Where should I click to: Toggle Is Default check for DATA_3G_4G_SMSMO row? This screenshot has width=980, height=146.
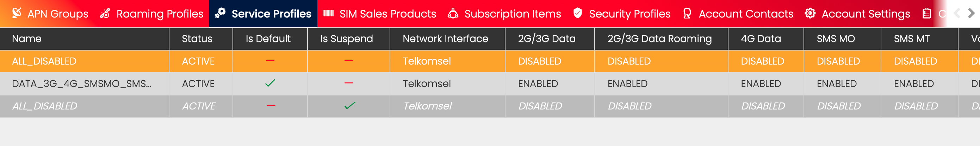point(270,83)
